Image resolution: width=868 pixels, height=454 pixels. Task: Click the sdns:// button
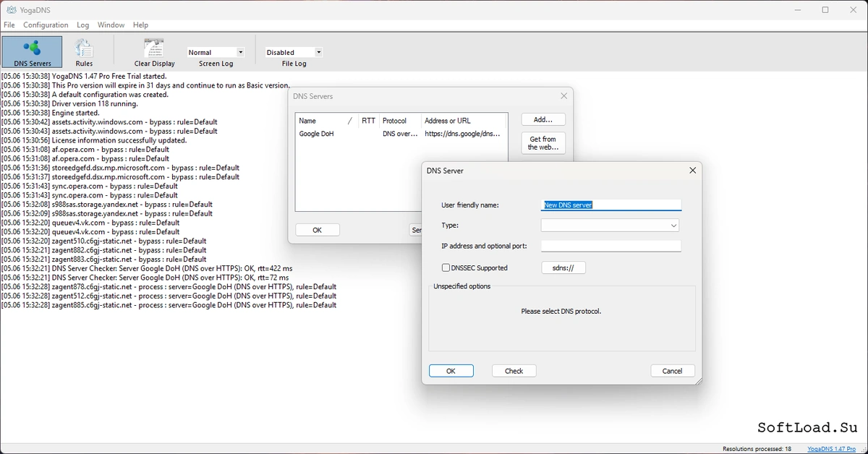point(563,267)
